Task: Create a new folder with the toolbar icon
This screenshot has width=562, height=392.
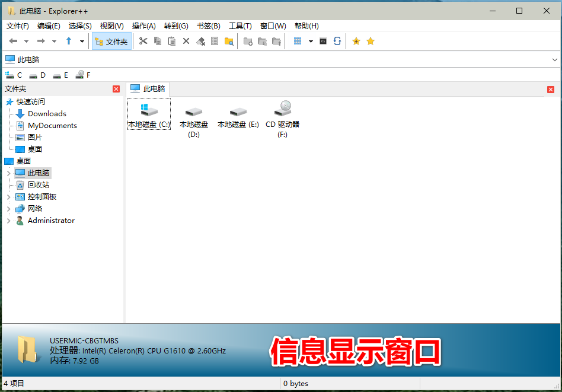Action: point(248,41)
